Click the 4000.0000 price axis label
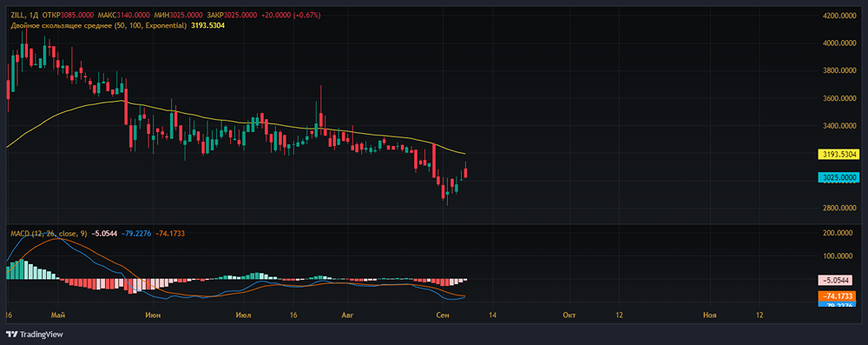 pyautogui.click(x=838, y=43)
